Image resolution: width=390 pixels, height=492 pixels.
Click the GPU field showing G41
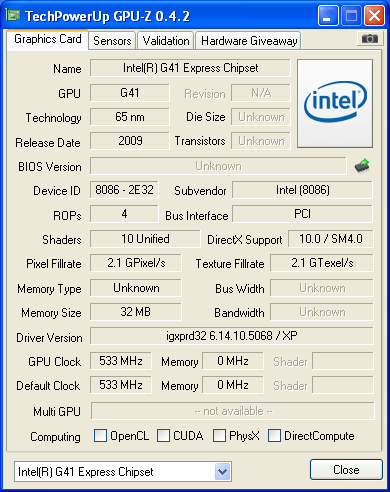130,93
